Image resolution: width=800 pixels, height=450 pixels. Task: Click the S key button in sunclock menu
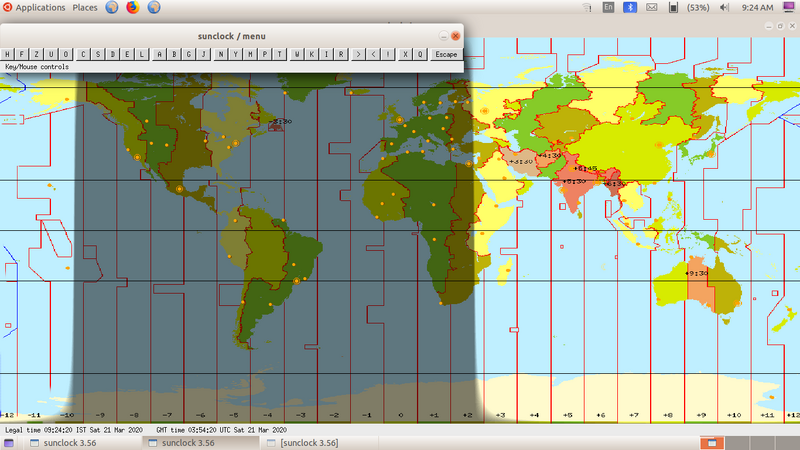pos(98,54)
